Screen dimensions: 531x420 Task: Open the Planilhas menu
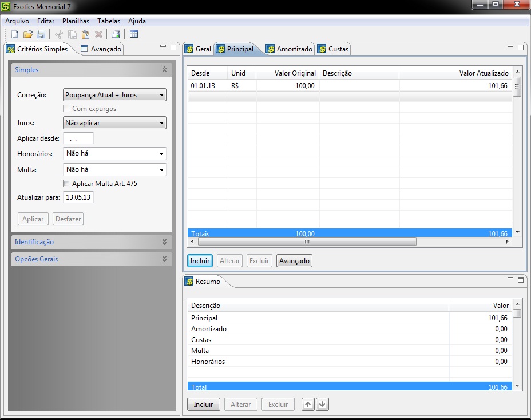coord(76,21)
